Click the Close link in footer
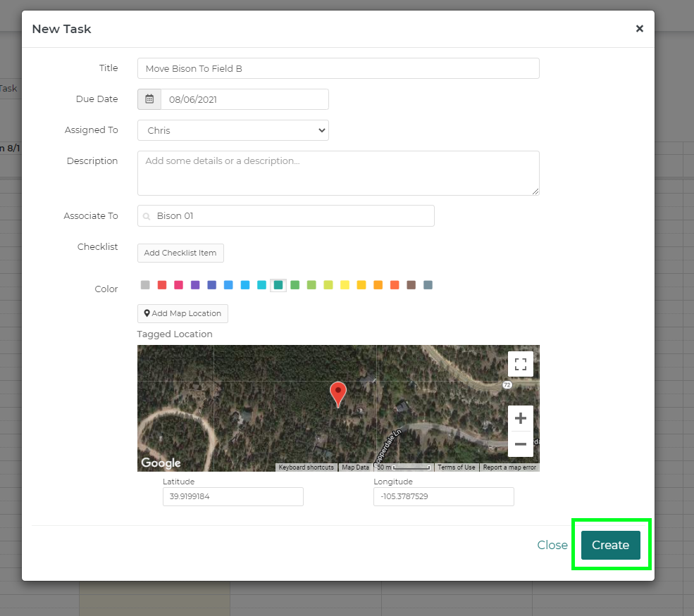The width and height of the screenshot is (694, 616). click(552, 545)
